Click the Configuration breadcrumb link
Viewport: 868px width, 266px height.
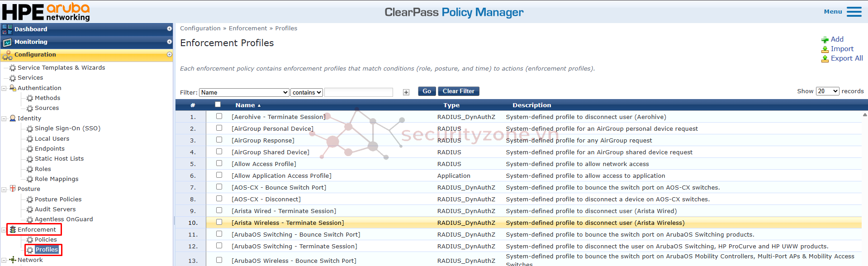click(200, 28)
